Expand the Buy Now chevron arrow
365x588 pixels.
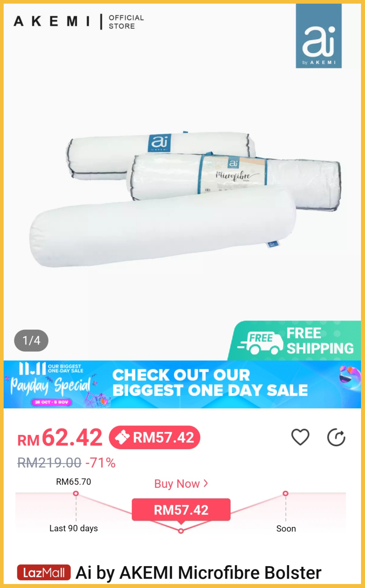click(x=206, y=483)
